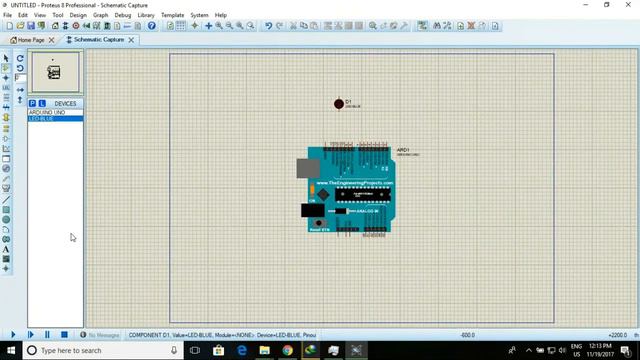Stop the simulation

click(x=64, y=335)
